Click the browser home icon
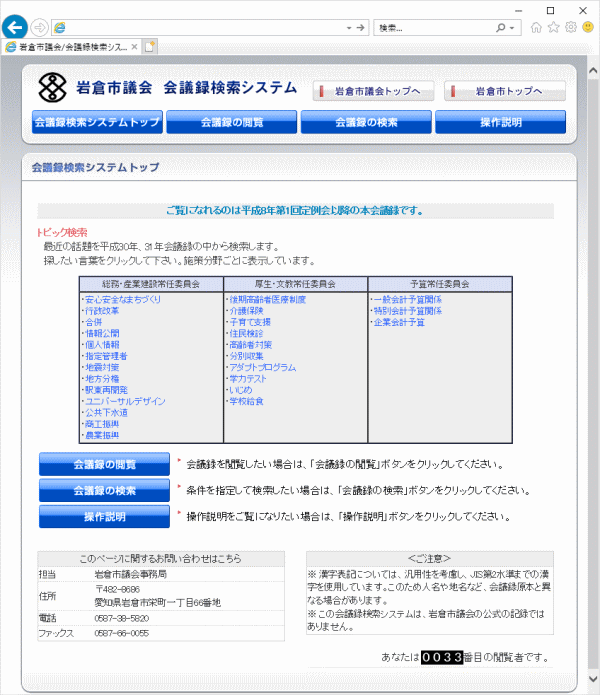The width and height of the screenshot is (600, 695). click(536, 27)
